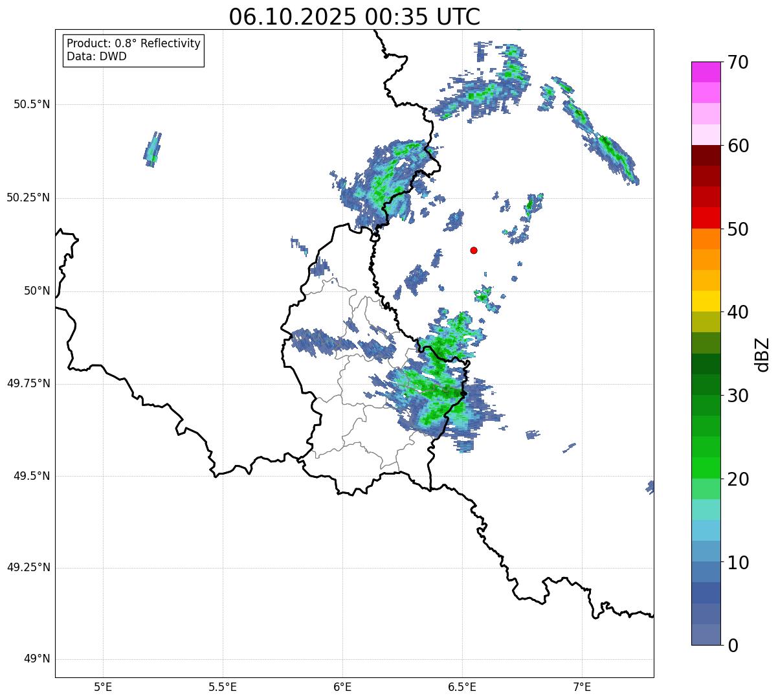Click the 49.5°N latitude label
Screen dimensions: 778x700
pyautogui.click(x=31, y=476)
